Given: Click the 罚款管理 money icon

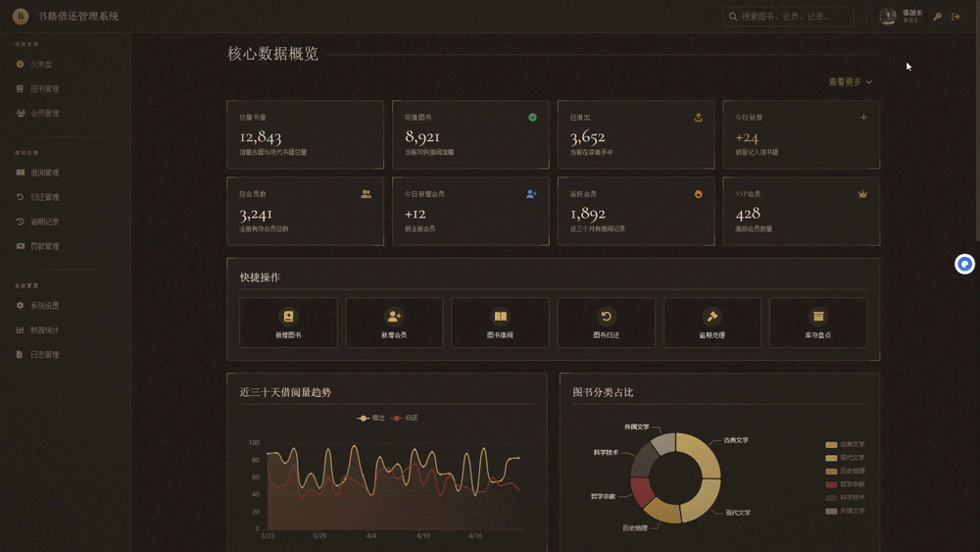Looking at the screenshot, I should 20,246.
